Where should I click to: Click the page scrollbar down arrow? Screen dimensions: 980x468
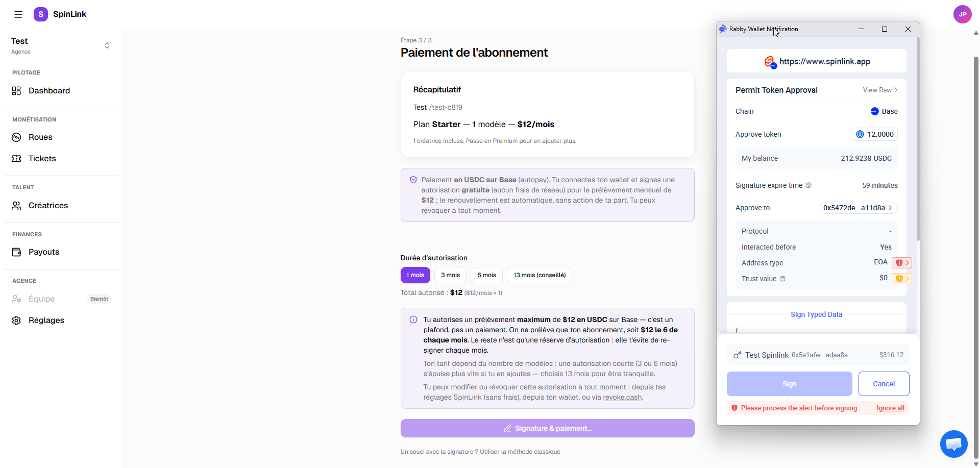pos(976,464)
